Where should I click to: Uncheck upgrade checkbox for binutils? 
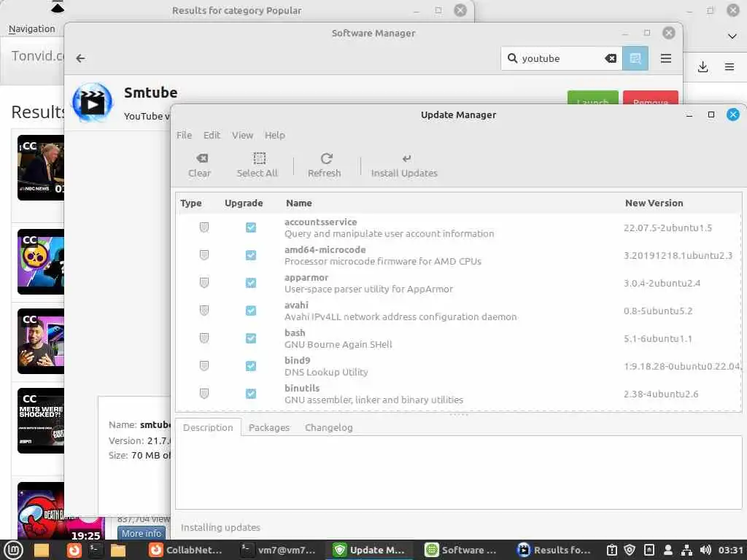point(251,393)
